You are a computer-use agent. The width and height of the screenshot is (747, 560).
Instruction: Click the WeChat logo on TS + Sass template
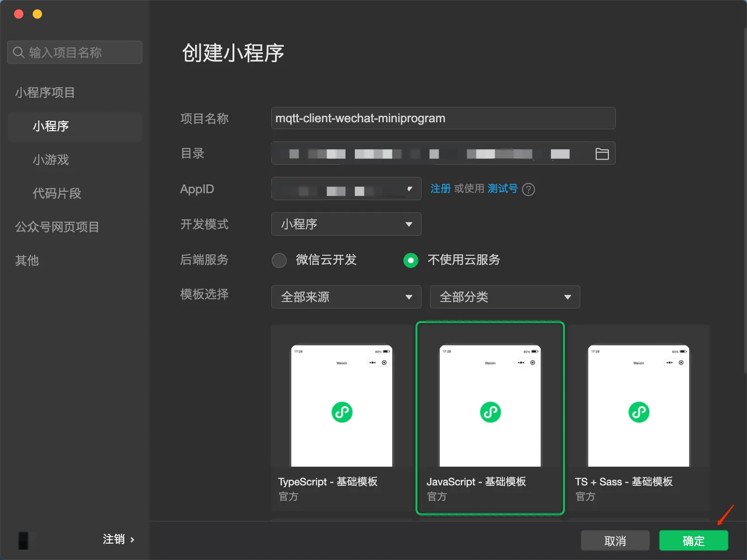(x=638, y=412)
